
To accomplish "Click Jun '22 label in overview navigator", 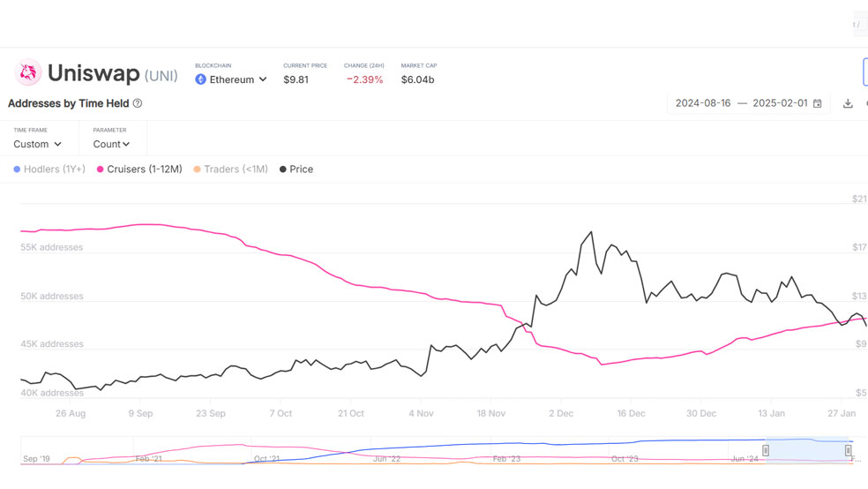I will pos(386,458).
